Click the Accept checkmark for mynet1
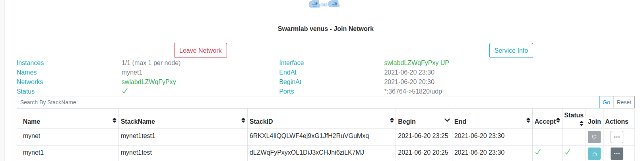 pyautogui.click(x=538, y=152)
